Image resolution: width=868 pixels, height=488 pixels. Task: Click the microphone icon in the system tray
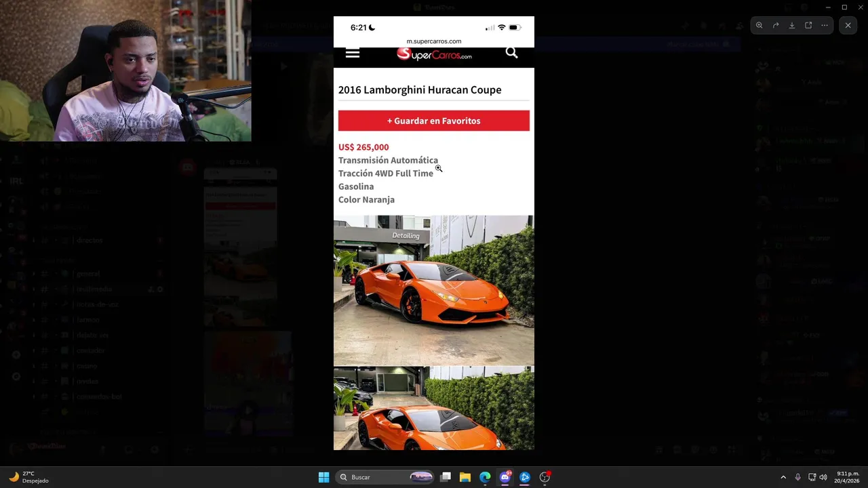[797, 477]
